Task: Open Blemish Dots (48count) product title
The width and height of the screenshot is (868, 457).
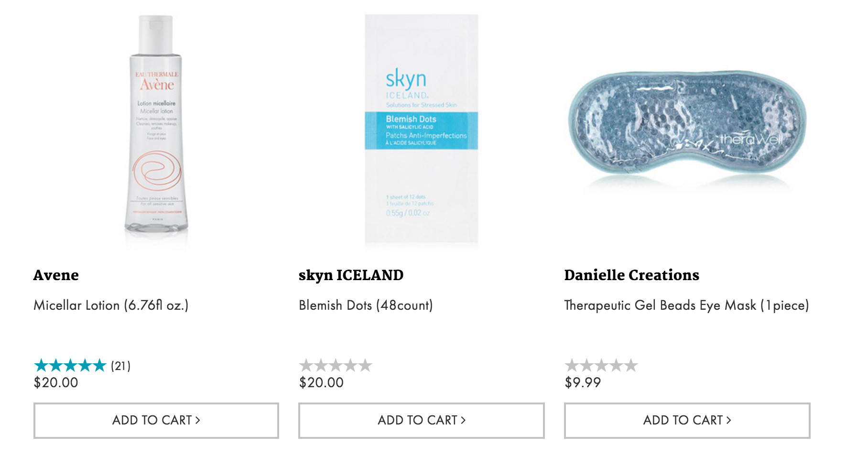Action: click(x=366, y=305)
